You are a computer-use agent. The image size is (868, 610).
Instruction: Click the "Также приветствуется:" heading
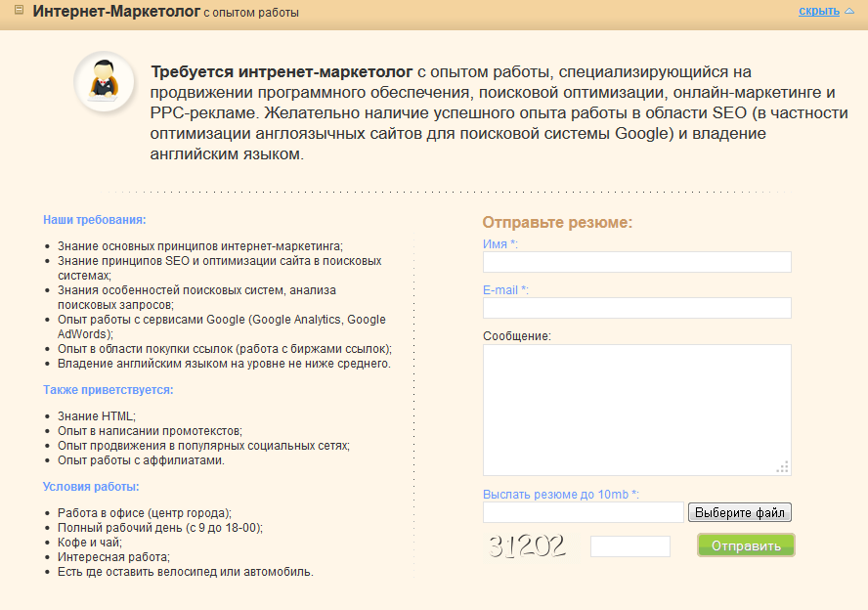(108, 390)
